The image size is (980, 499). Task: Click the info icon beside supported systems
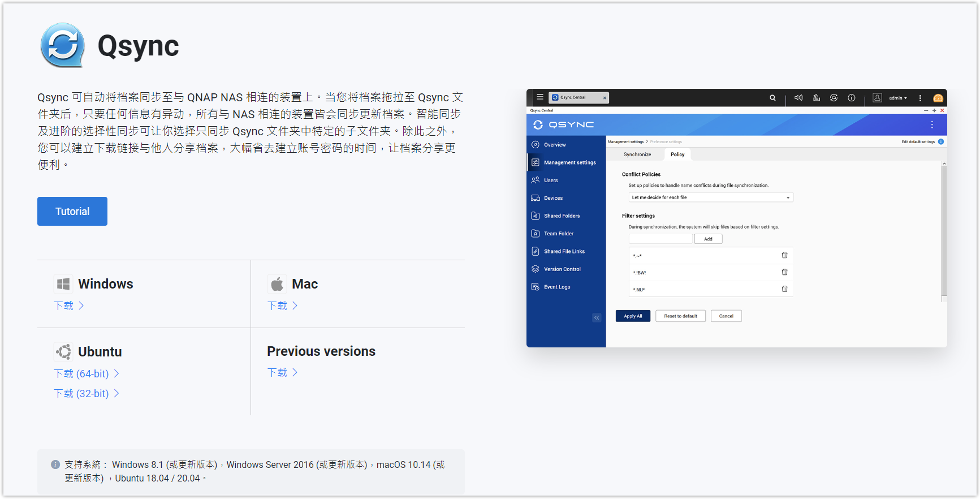[55, 464]
